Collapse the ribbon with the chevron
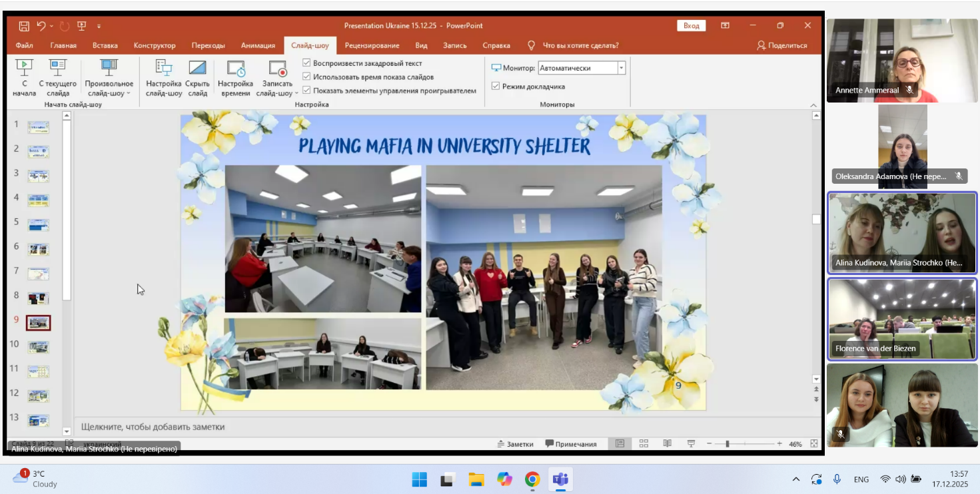This screenshot has width=980, height=494. [x=813, y=105]
